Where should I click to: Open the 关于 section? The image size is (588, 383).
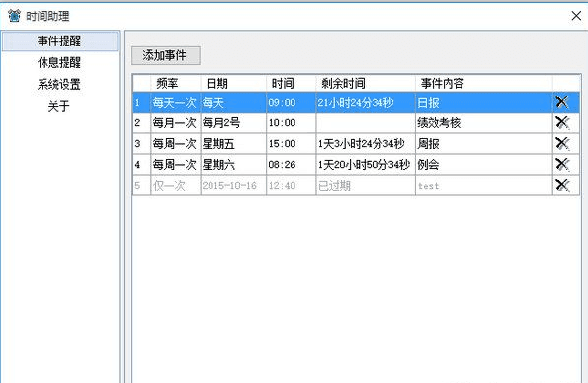pyautogui.click(x=59, y=106)
